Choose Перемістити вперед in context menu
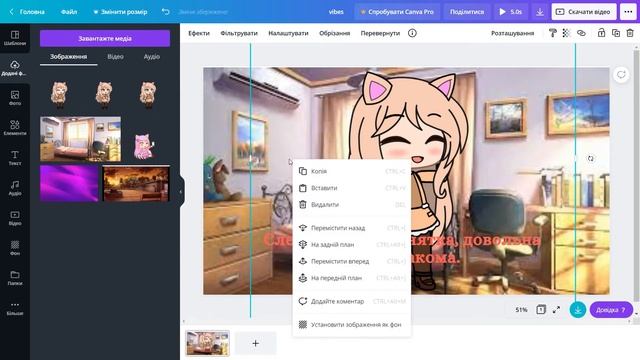Image resolution: width=640 pixels, height=360 pixels. click(x=351, y=261)
